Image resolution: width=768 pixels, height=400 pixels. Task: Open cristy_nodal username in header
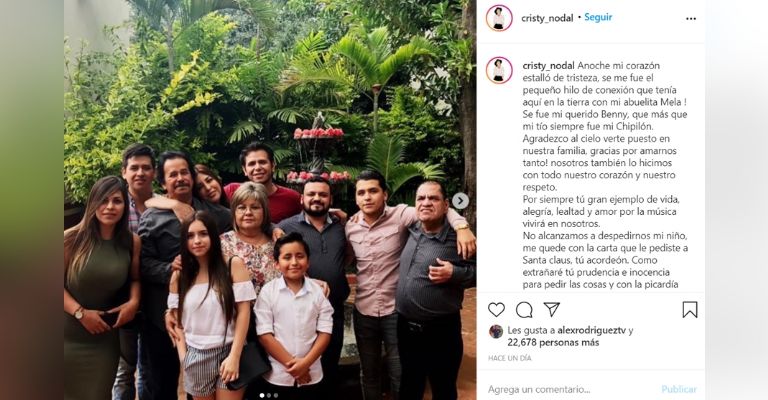pyautogui.click(x=547, y=19)
